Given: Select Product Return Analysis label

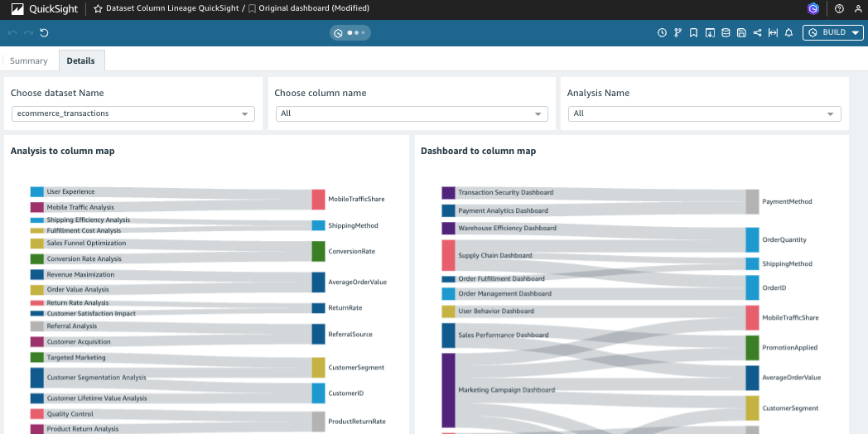Looking at the screenshot, I should click(83, 429).
